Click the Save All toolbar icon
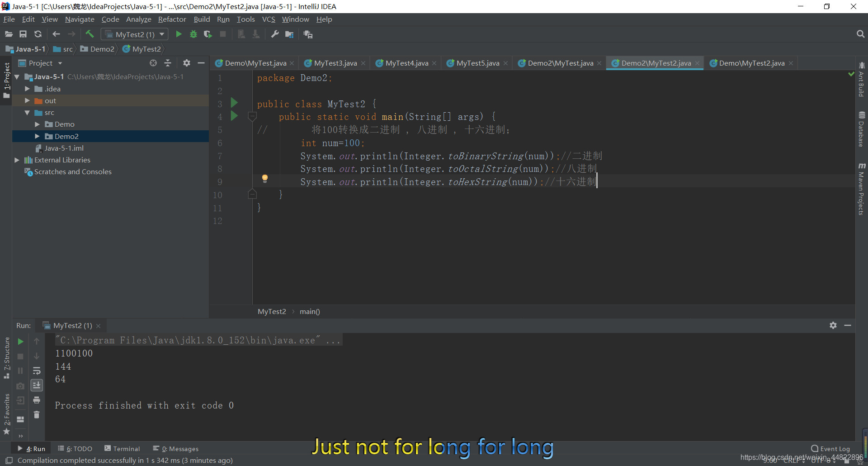Viewport: 868px width, 466px height. 23,34
